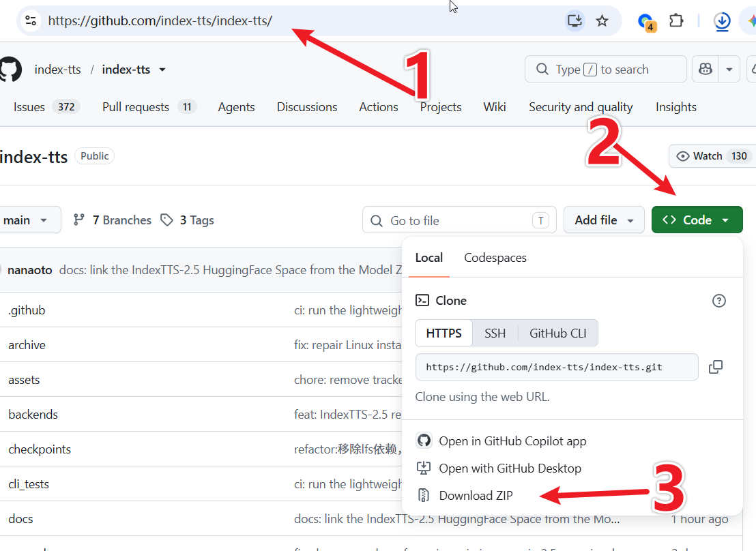Open the browser extensions puzzle icon
Viewport: 756px width, 551px height.
tap(676, 20)
